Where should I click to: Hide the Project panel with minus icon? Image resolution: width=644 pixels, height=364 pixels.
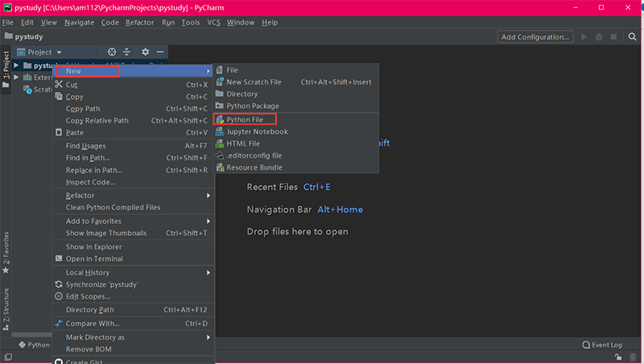pos(160,52)
